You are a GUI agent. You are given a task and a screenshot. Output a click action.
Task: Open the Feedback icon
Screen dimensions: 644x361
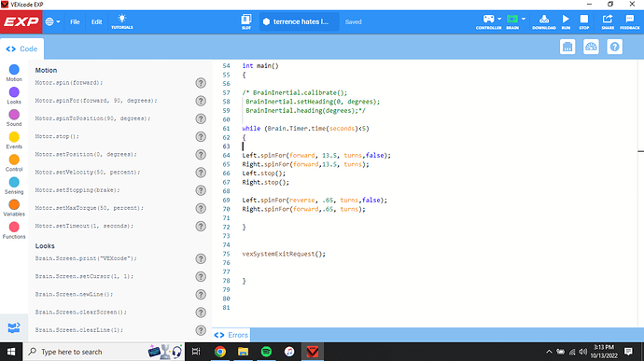click(630, 21)
